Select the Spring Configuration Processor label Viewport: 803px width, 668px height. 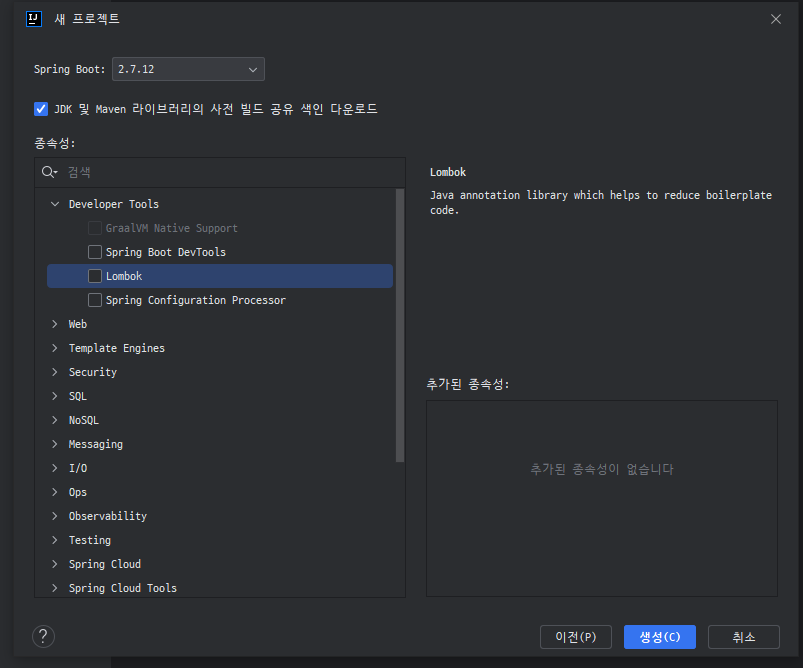196,300
